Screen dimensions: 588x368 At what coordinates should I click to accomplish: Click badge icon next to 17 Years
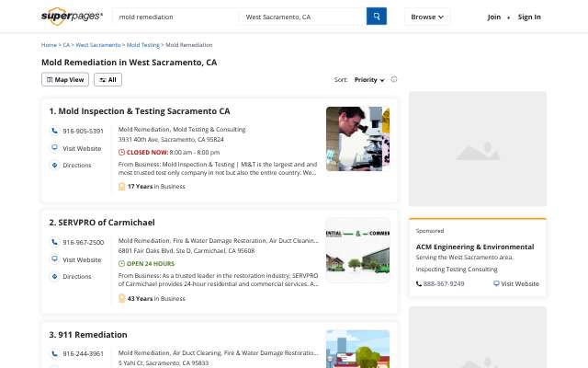click(x=121, y=186)
